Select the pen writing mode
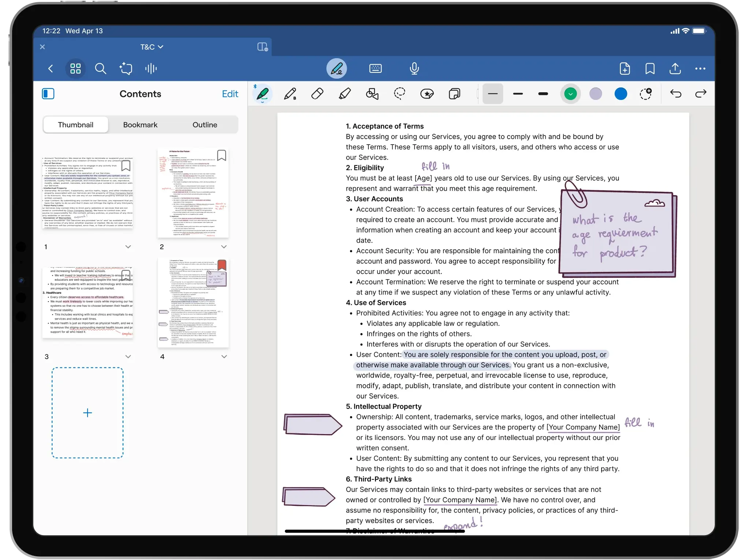The image size is (747, 560). (337, 68)
